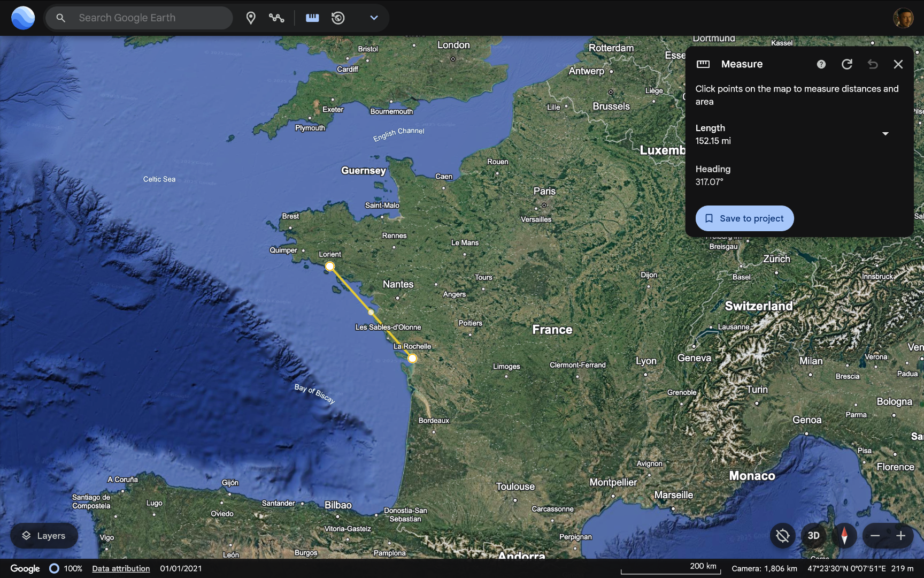The height and width of the screenshot is (578, 924).
Task: Open the Layers panel button
Action: (x=44, y=536)
